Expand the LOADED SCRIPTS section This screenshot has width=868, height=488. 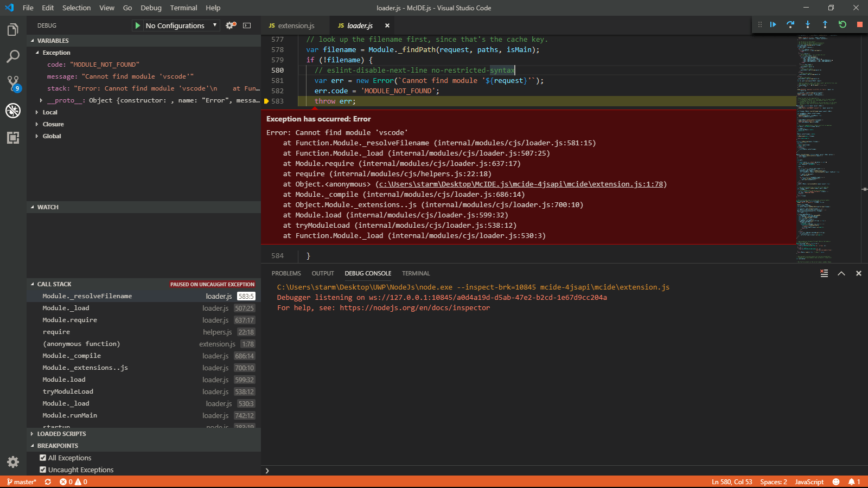(144, 434)
